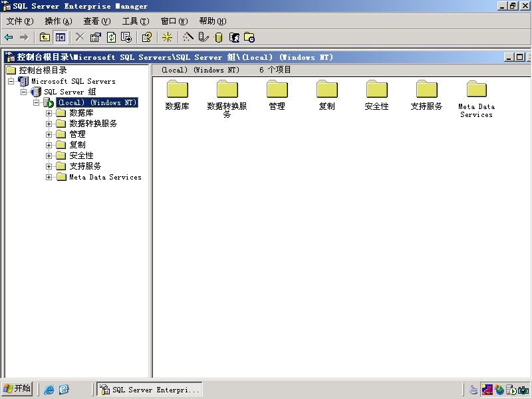Run a wizard via the wand icon
Viewport: 532px width, 399px height.
[x=188, y=37]
